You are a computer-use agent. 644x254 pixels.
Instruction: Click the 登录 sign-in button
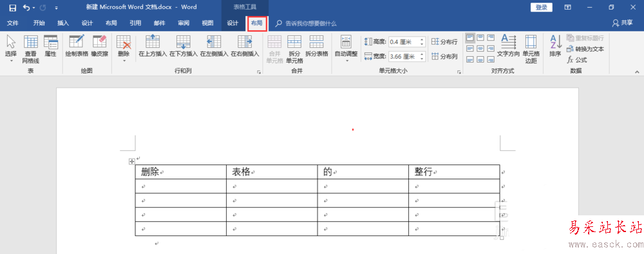(x=542, y=7)
